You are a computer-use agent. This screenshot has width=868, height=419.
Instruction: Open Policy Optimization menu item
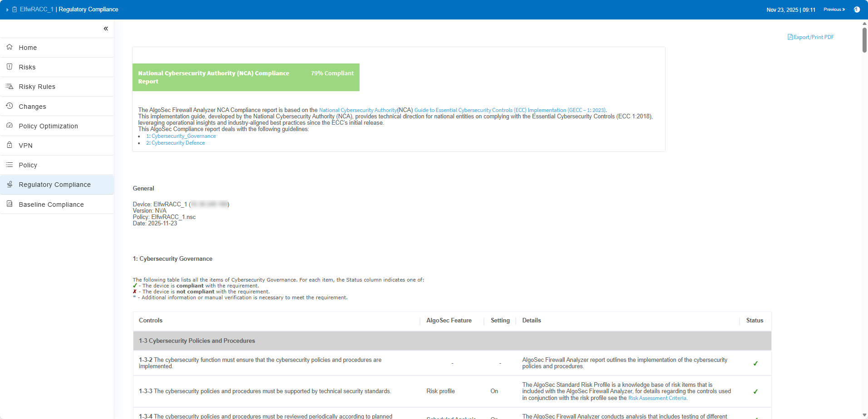point(48,126)
